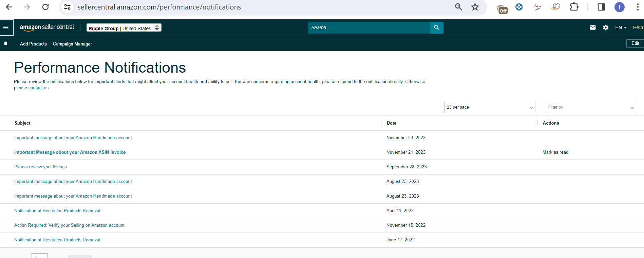This screenshot has width=644, height=258.
Task: Open the Filter by dropdown
Action: coord(591,107)
